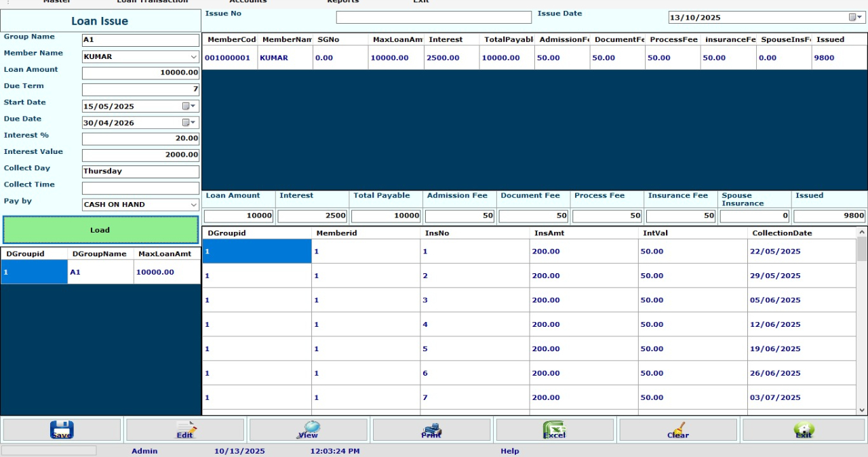This screenshot has width=868, height=457.
Task: Export using the Excel icon
Action: tap(554, 430)
